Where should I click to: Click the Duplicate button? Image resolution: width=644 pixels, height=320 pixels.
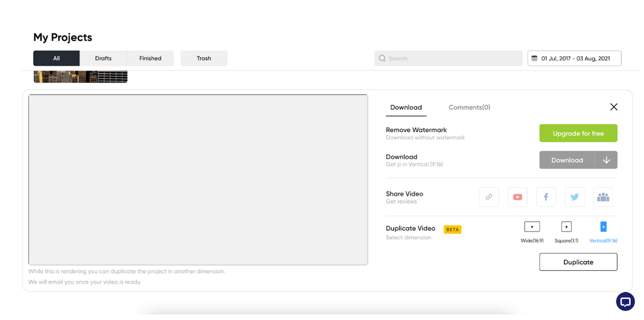pos(578,262)
